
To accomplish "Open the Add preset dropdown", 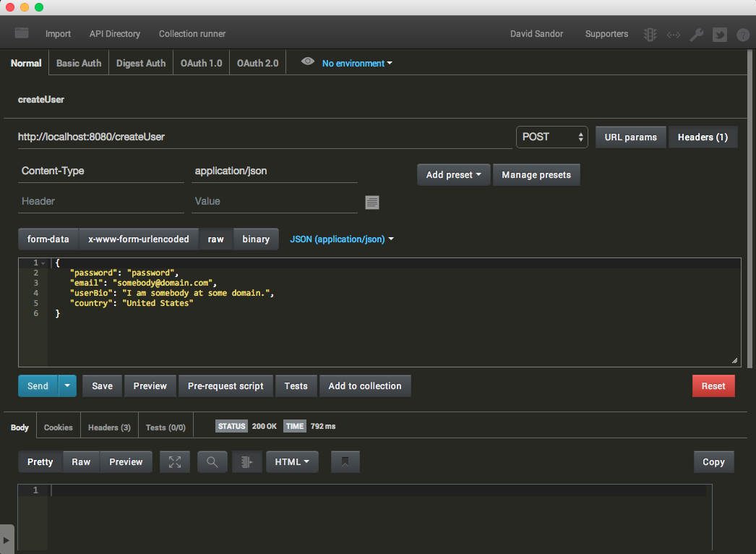I will click(x=453, y=175).
